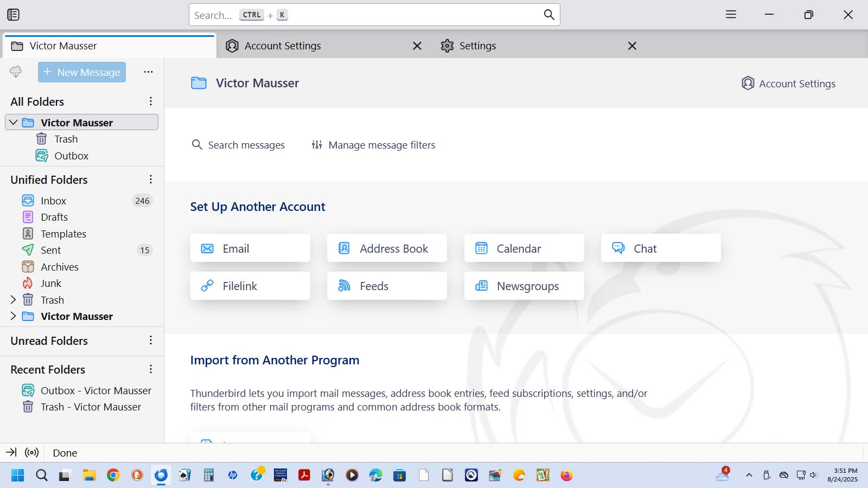Open recent folder Trash - Victor Mausser

[81, 407]
